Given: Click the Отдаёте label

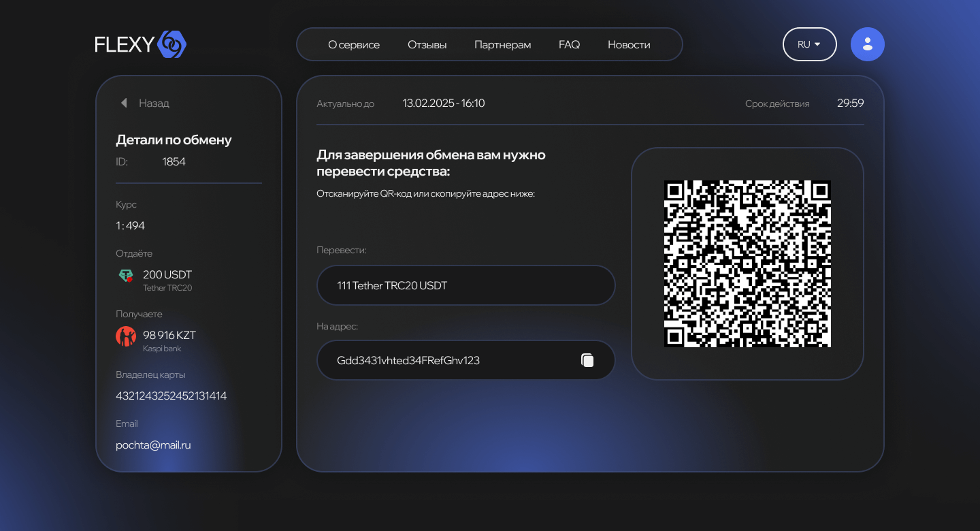Looking at the screenshot, I should coord(134,253).
